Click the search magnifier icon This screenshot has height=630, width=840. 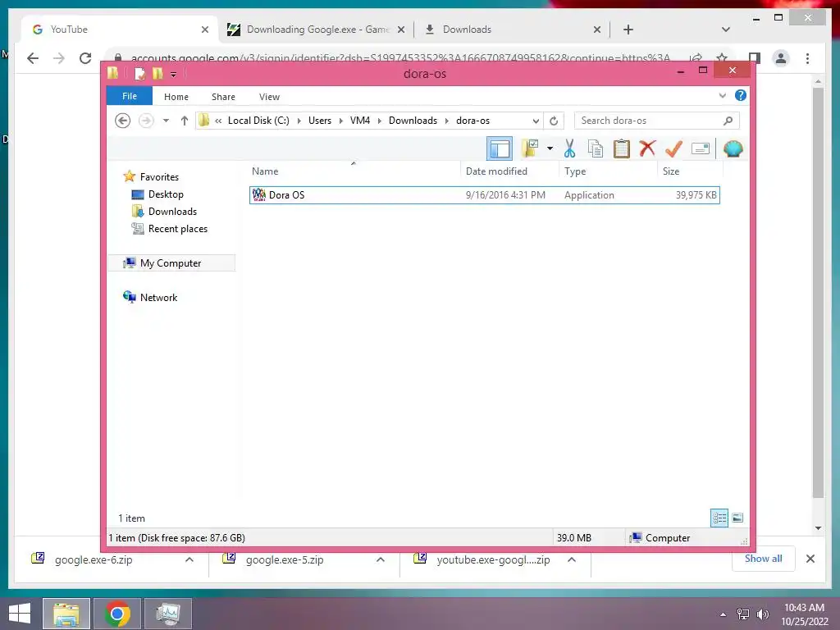pyautogui.click(x=728, y=121)
